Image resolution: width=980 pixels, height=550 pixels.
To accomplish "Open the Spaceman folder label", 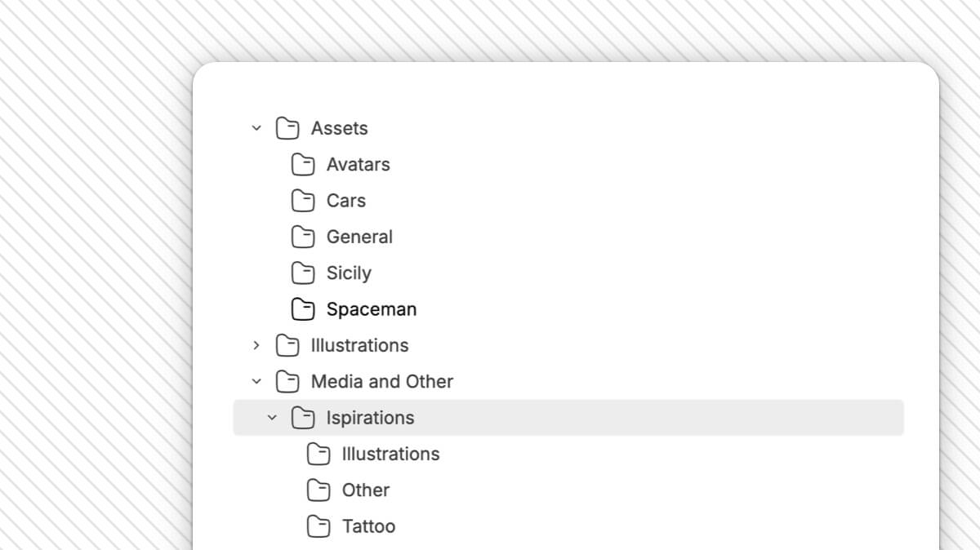I will 372,309.
